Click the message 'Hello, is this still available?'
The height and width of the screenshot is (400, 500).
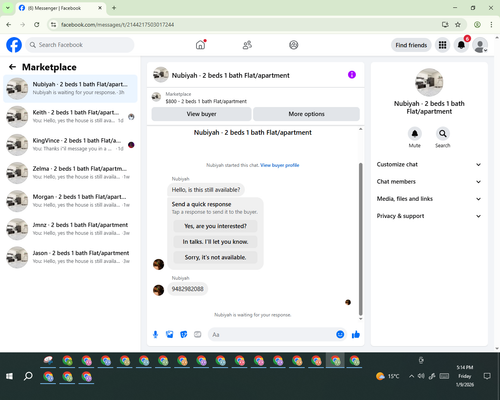coord(206,190)
